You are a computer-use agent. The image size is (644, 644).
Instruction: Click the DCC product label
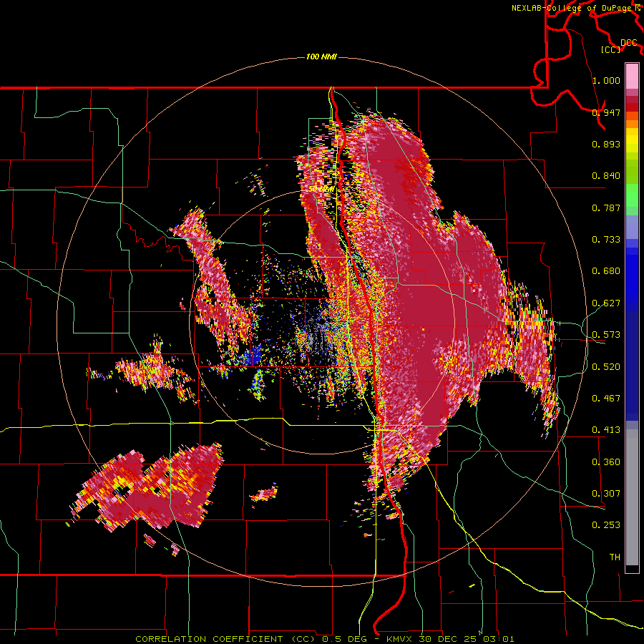[629, 43]
